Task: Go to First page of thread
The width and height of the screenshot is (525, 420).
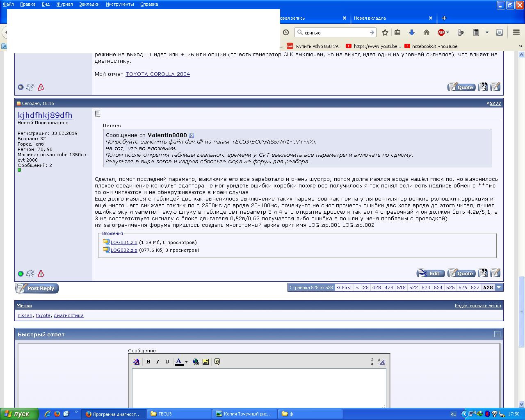Action: pos(344,288)
